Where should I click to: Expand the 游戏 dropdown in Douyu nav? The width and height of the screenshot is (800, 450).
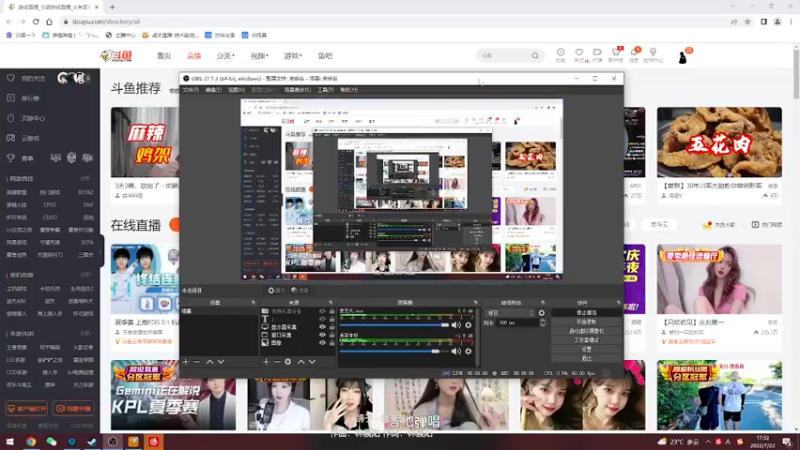tap(293, 56)
